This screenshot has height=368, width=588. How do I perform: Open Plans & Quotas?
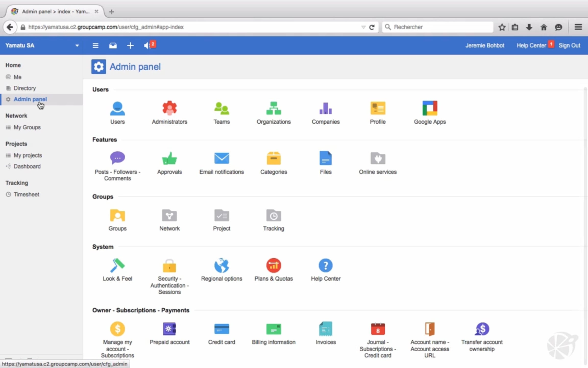[273, 265]
